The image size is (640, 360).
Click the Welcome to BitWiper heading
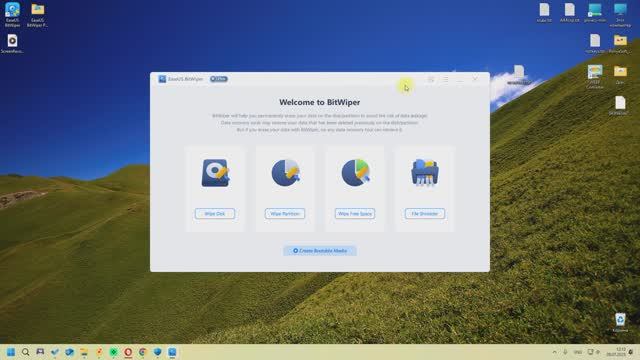(x=320, y=102)
